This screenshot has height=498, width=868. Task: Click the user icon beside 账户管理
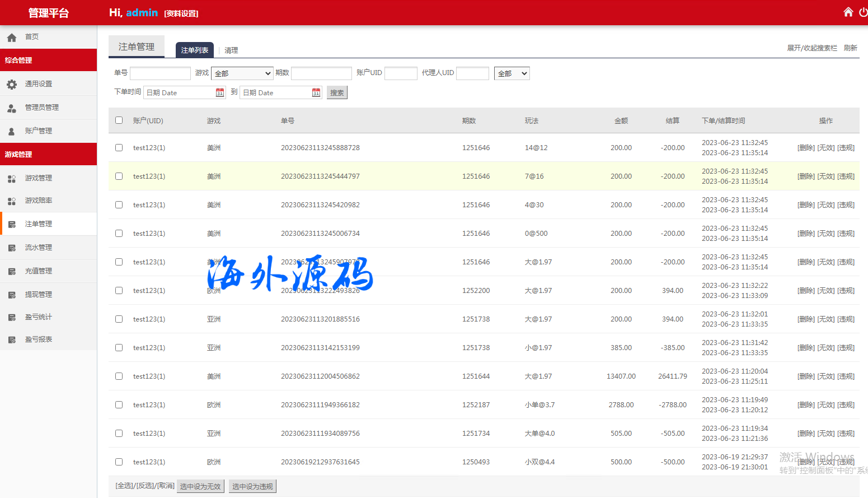coord(12,132)
